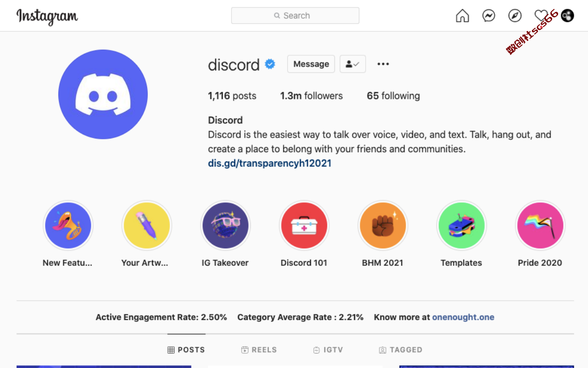Click the bold Discord bio name
Viewport: 588px width, 368px height.
tap(225, 120)
